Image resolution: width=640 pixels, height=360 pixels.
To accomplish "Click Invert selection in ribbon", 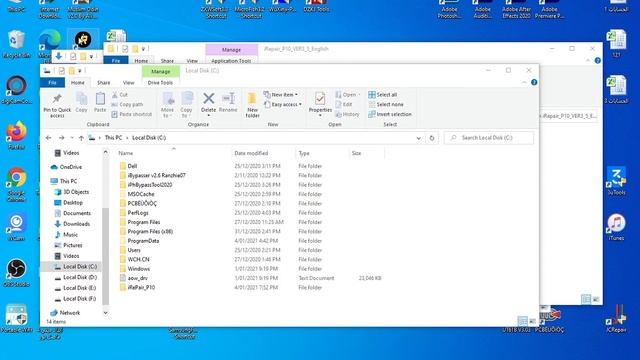I will pos(390,114).
